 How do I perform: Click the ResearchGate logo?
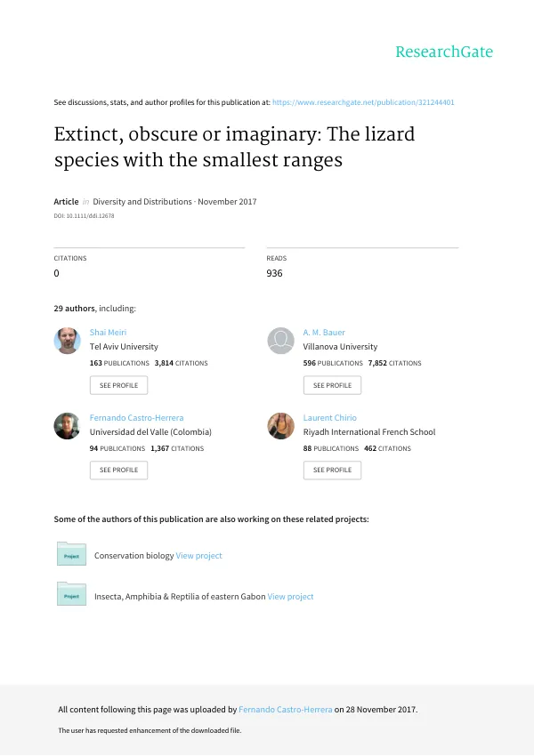pos(444,52)
